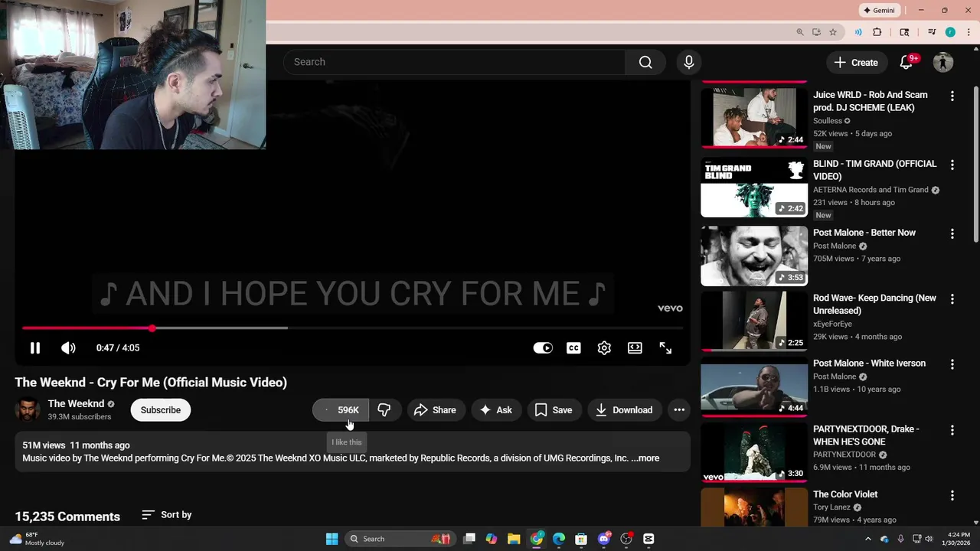Share this video

pyautogui.click(x=436, y=410)
